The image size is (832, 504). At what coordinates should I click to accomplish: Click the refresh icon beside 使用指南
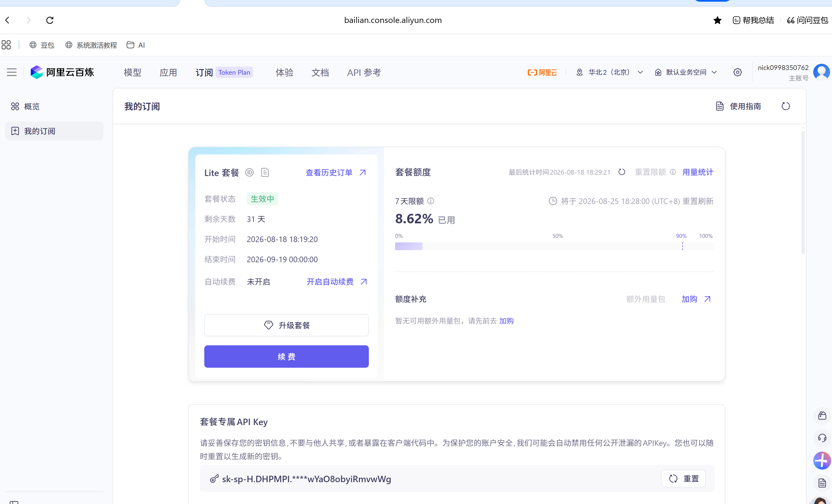point(786,106)
